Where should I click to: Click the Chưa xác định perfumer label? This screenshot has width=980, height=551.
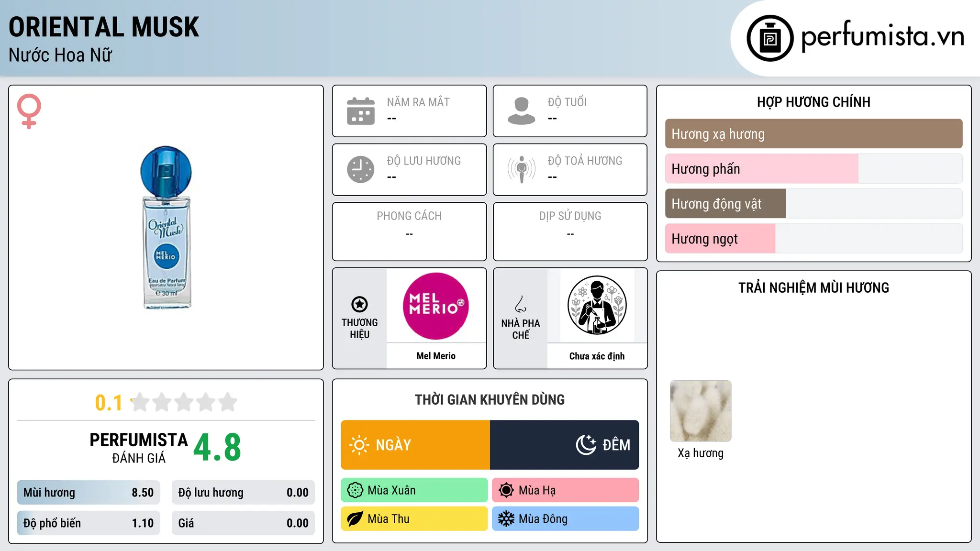point(597,356)
